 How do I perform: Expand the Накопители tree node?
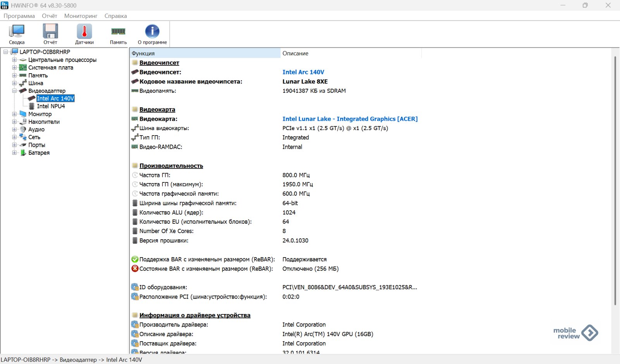(14, 122)
